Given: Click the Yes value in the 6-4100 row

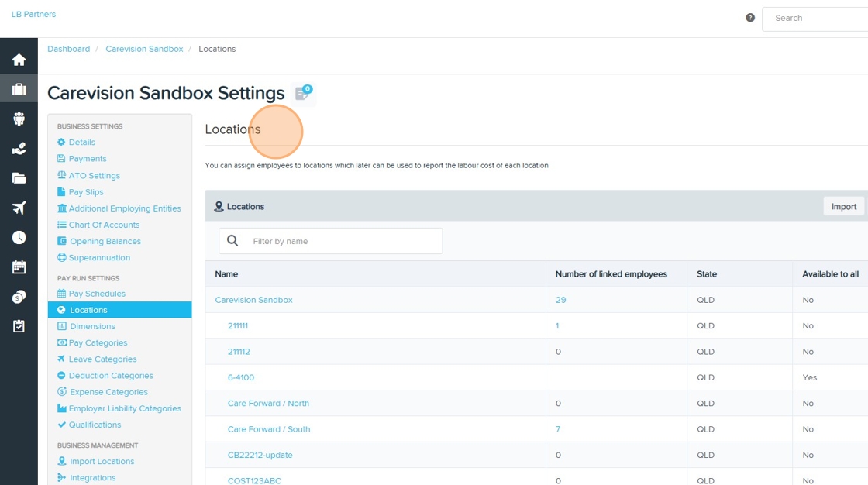Looking at the screenshot, I should (809, 377).
